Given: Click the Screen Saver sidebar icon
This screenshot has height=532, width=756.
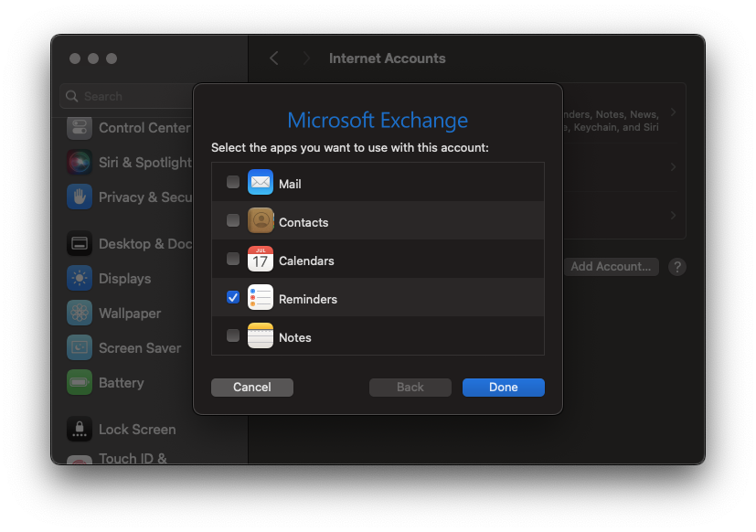Looking at the screenshot, I should click(x=80, y=347).
